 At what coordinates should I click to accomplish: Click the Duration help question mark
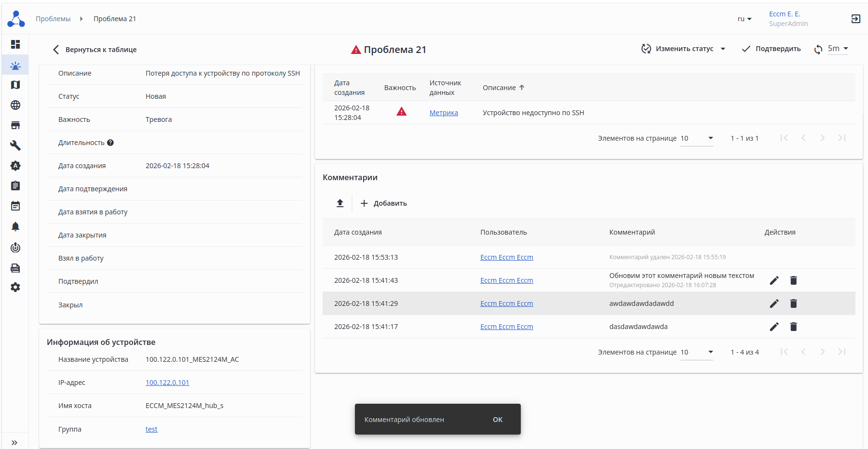tap(110, 143)
